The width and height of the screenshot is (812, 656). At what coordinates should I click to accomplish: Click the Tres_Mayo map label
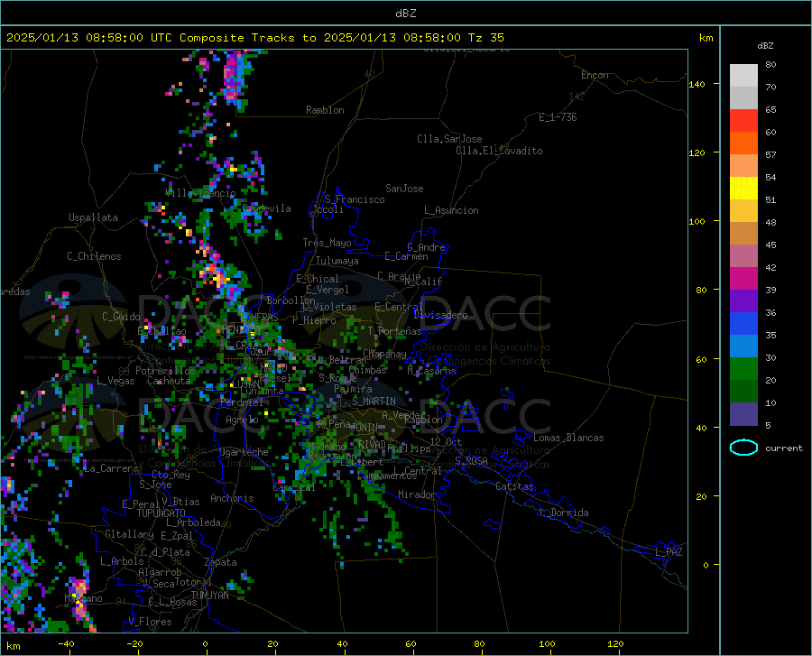coord(327,243)
